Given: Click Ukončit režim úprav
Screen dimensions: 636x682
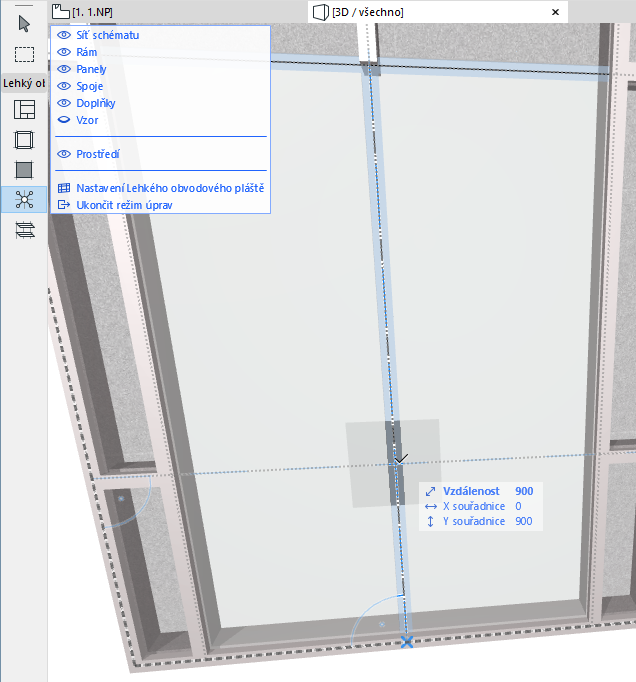Looking at the screenshot, I should (x=124, y=205).
